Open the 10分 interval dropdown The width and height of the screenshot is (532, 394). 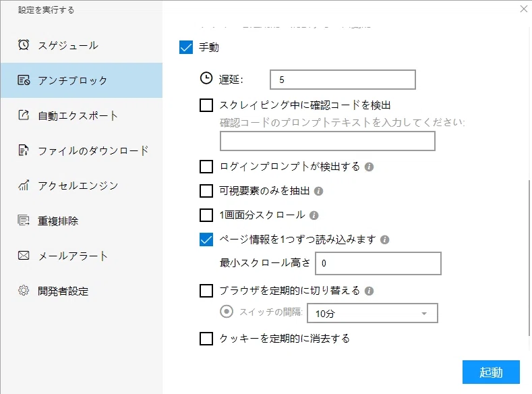372,313
